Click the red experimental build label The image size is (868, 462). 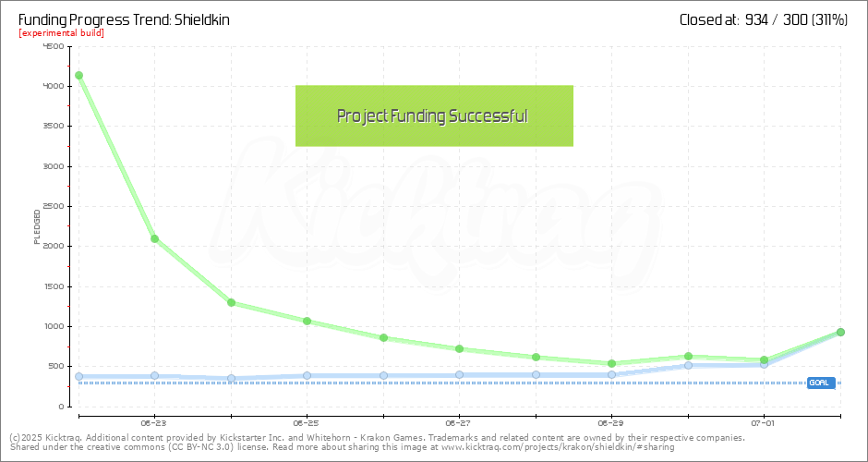coord(61,33)
